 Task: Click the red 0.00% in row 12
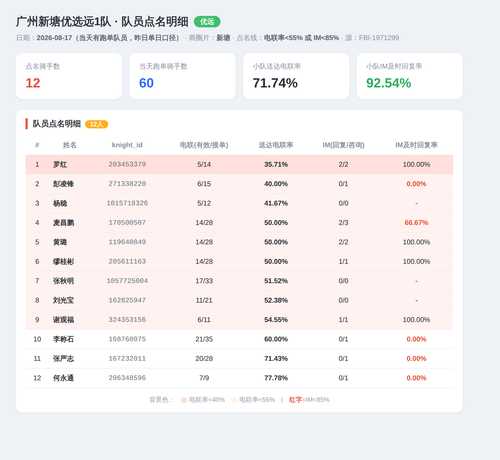click(416, 378)
